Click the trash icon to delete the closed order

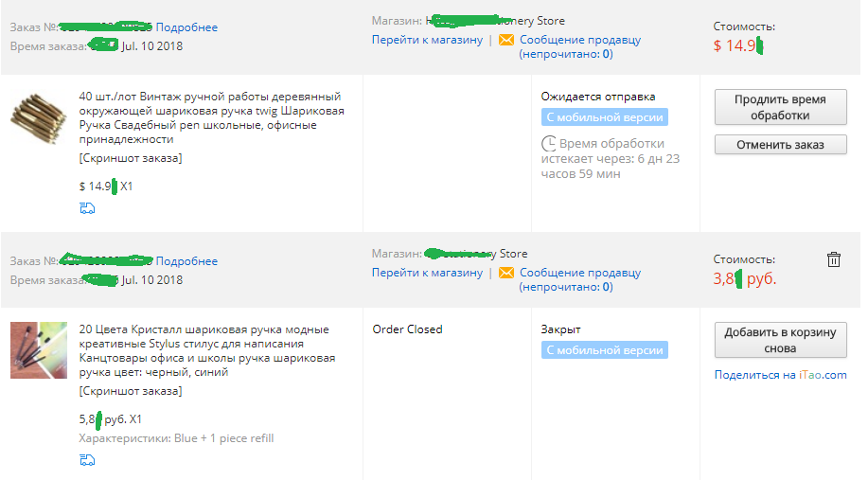834,259
